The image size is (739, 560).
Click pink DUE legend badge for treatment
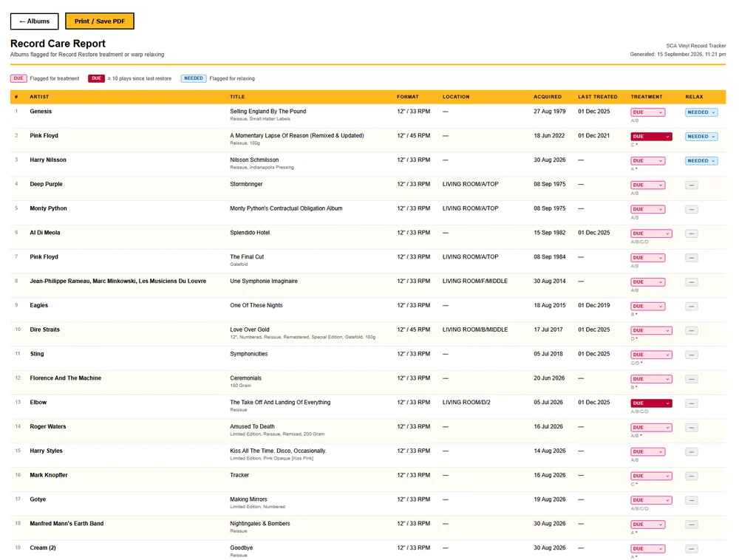[x=18, y=78]
